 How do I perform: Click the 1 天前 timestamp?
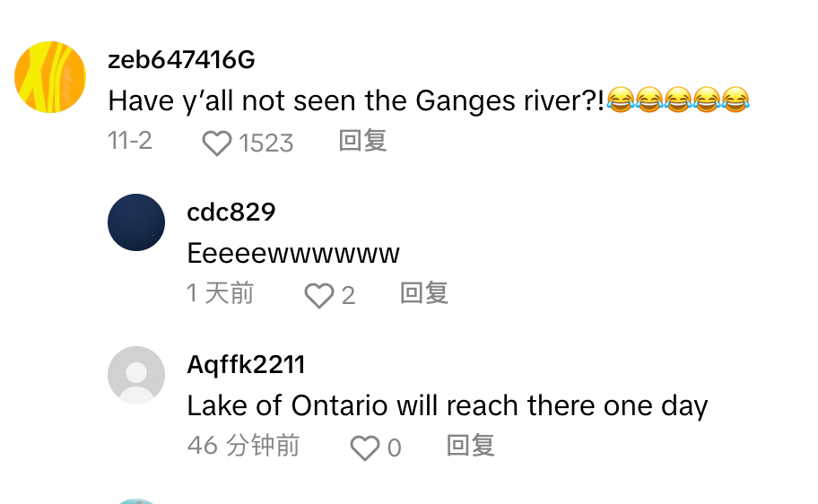pyautogui.click(x=220, y=293)
